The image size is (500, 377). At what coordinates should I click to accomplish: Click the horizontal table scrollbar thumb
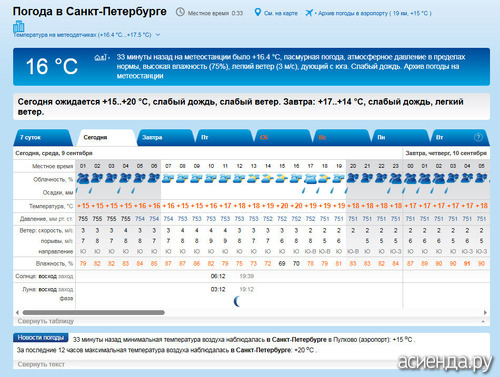[x=94, y=312]
